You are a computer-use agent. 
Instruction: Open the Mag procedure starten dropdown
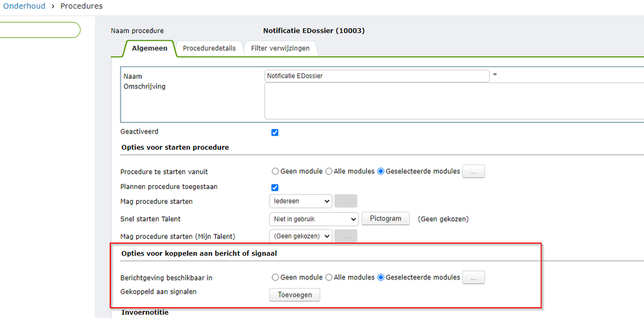pos(300,201)
